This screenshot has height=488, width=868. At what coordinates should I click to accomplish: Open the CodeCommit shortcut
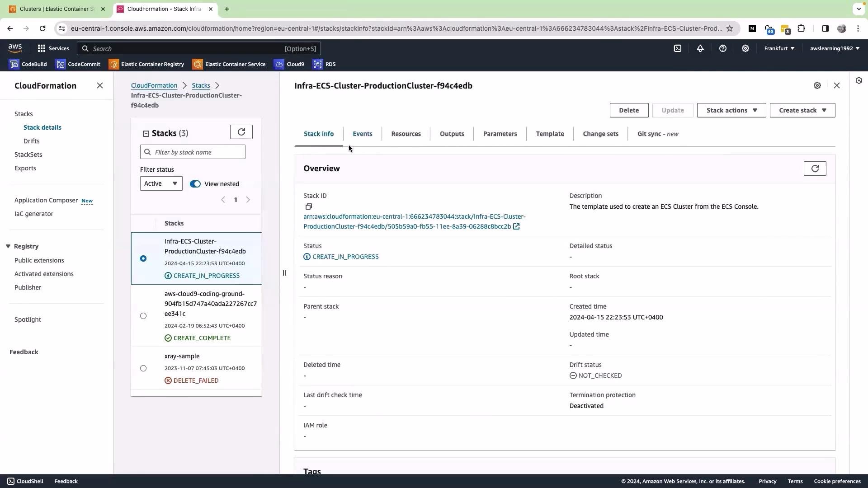click(x=78, y=64)
